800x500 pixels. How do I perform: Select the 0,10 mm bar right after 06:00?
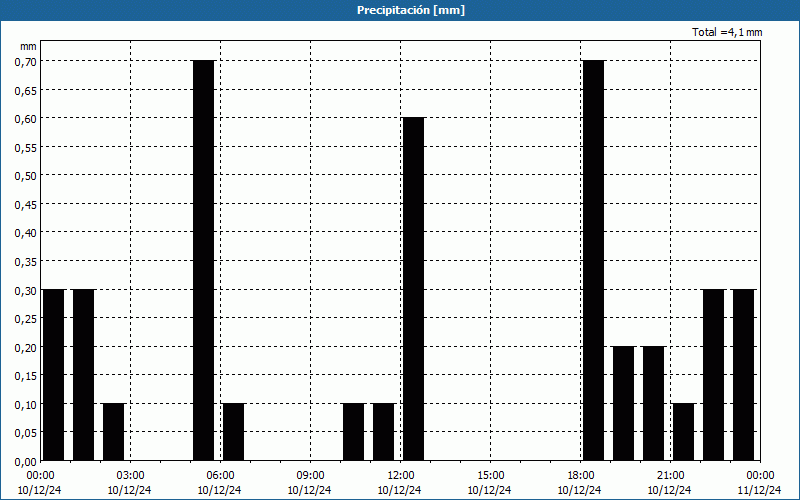[x=234, y=432]
